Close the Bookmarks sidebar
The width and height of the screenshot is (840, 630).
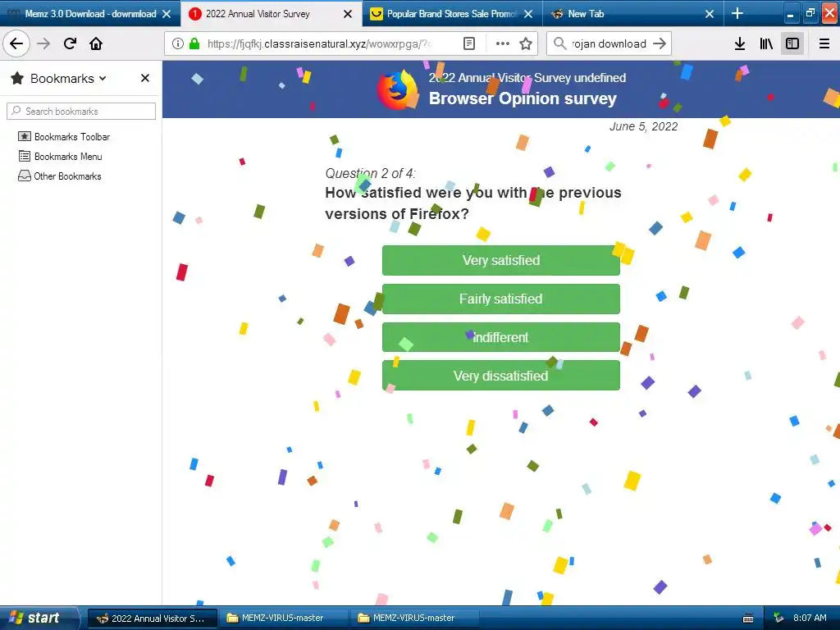click(144, 78)
